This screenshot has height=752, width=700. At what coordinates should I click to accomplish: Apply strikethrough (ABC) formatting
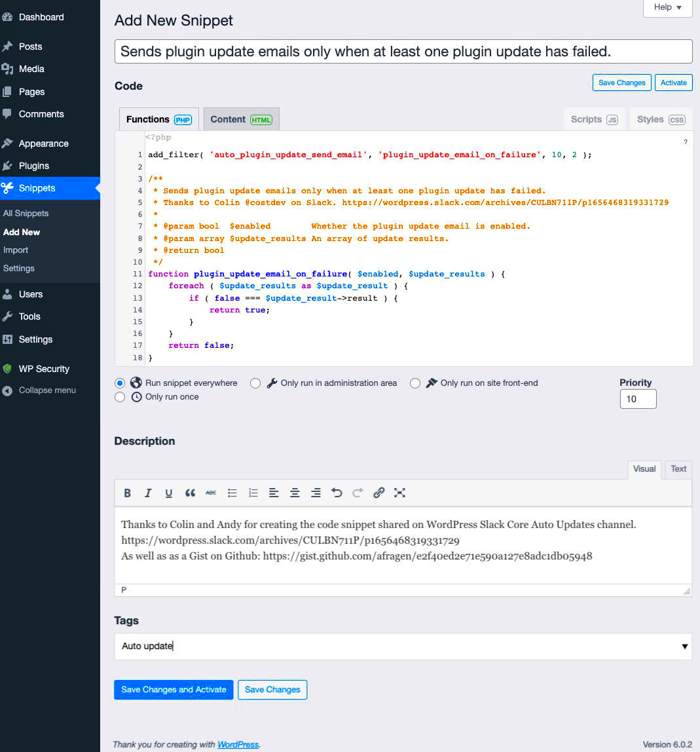[x=211, y=493]
